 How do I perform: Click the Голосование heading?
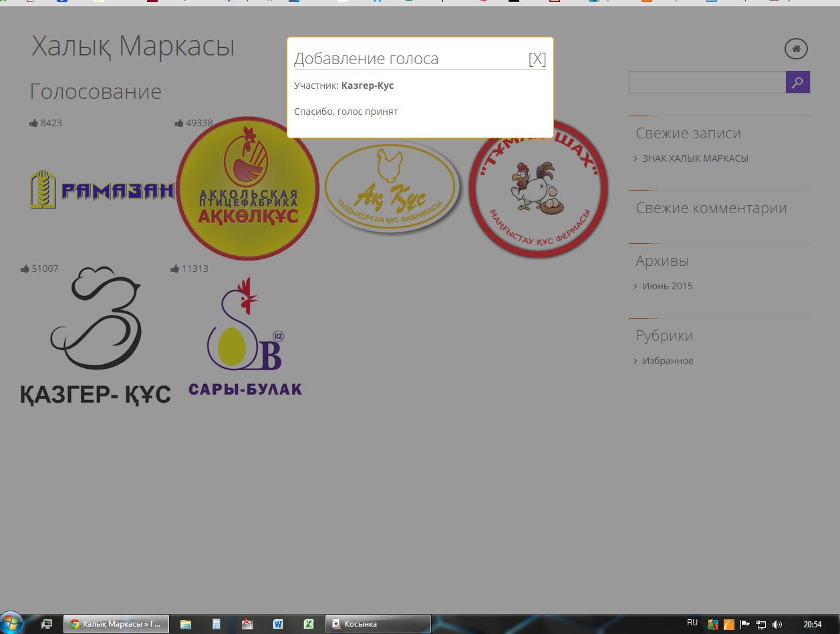pyautogui.click(x=96, y=92)
